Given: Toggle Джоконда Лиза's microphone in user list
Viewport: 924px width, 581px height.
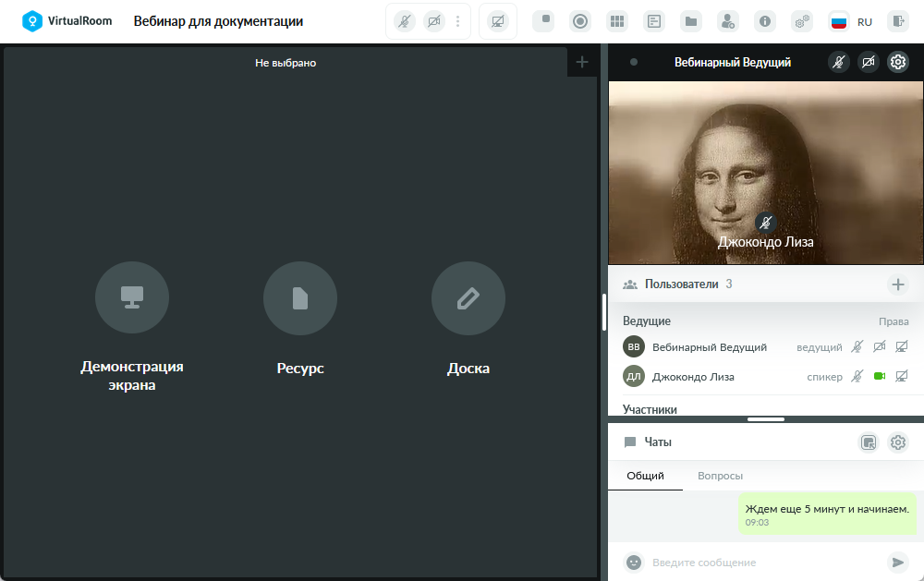Looking at the screenshot, I should [x=857, y=376].
